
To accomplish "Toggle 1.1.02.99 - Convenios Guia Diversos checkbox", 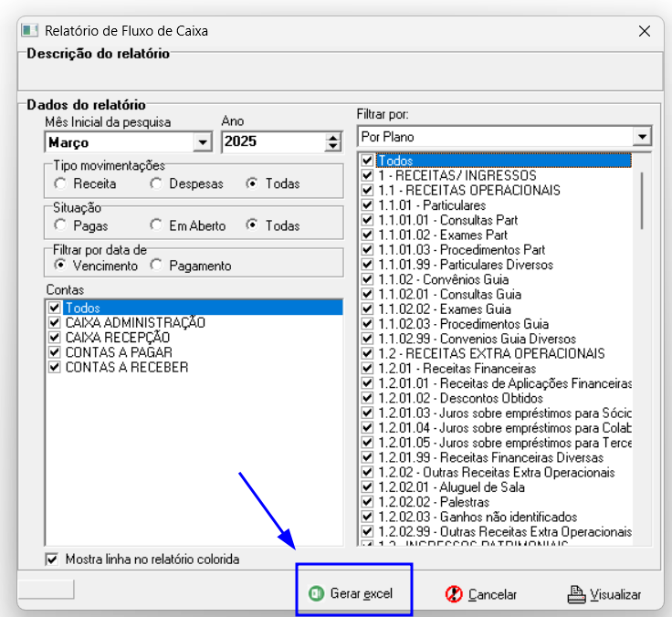I will click(x=367, y=339).
